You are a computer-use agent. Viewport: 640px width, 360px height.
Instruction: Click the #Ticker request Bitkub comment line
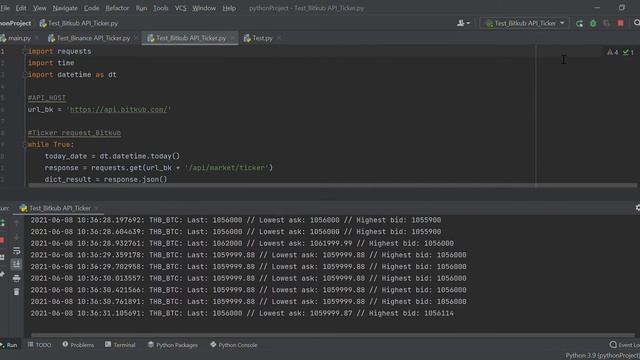(74, 133)
